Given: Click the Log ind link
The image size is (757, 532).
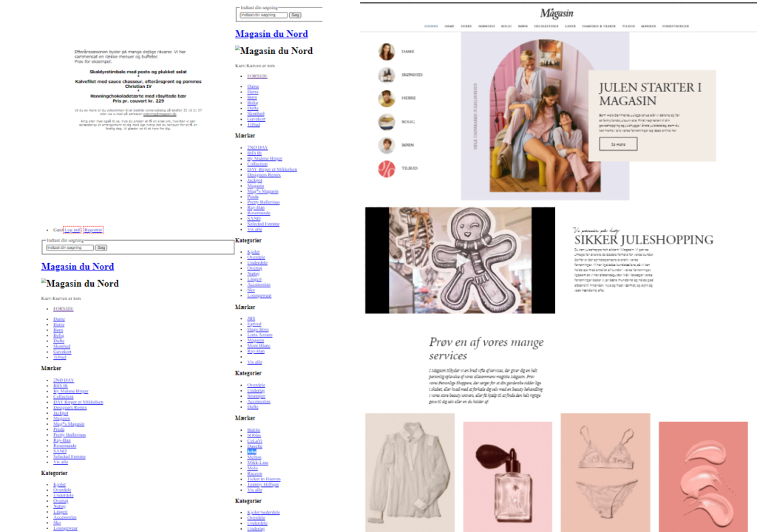Looking at the screenshot, I should 72,230.
